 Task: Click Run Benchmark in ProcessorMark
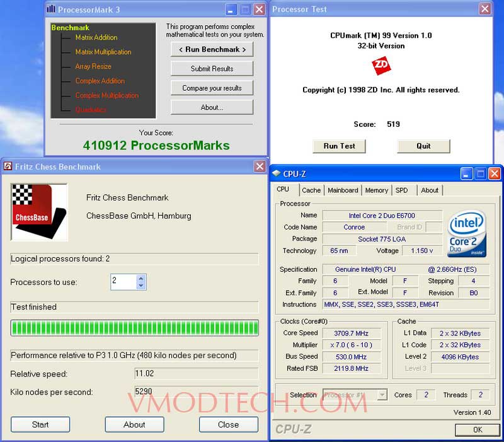coord(212,50)
